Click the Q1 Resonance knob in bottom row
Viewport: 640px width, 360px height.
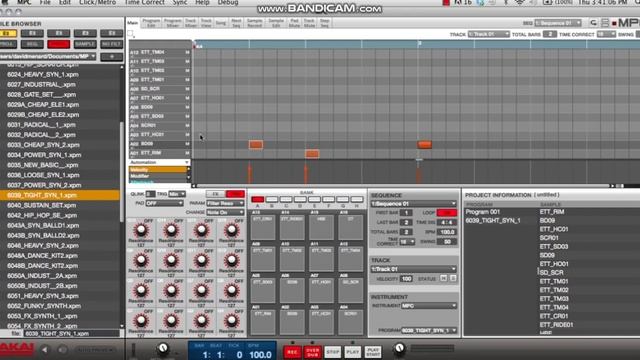[141, 321]
